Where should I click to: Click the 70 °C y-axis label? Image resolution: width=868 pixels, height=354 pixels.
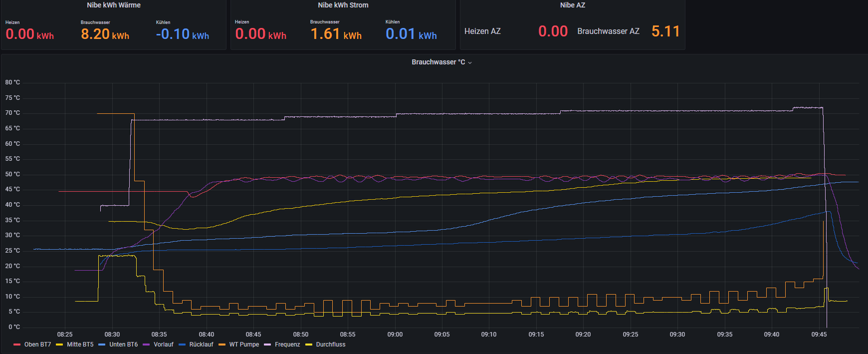coord(12,113)
